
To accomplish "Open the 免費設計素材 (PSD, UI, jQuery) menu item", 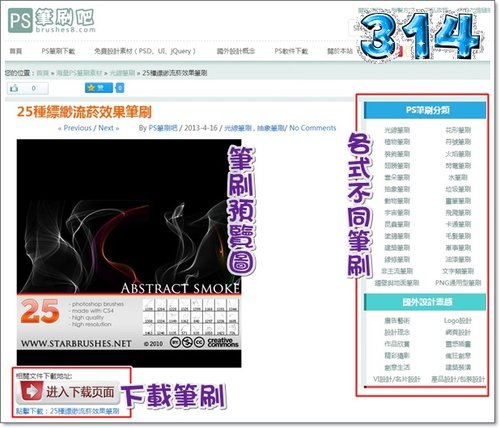I will (x=145, y=51).
